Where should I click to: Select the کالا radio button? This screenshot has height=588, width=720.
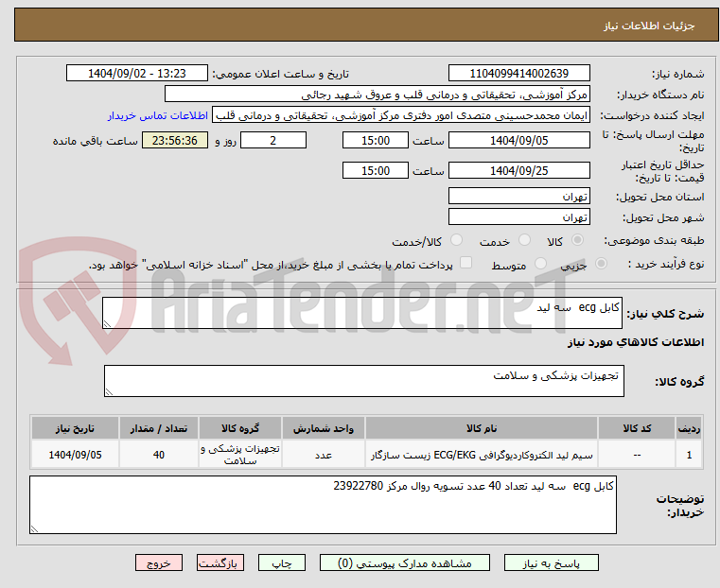[578, 240]
